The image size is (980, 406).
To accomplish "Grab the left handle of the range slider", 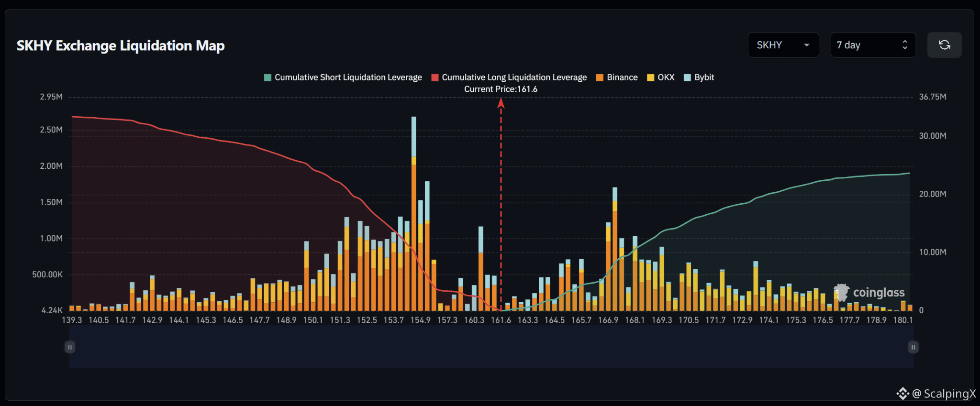I will pyautogui.click(x=70, y=347).
